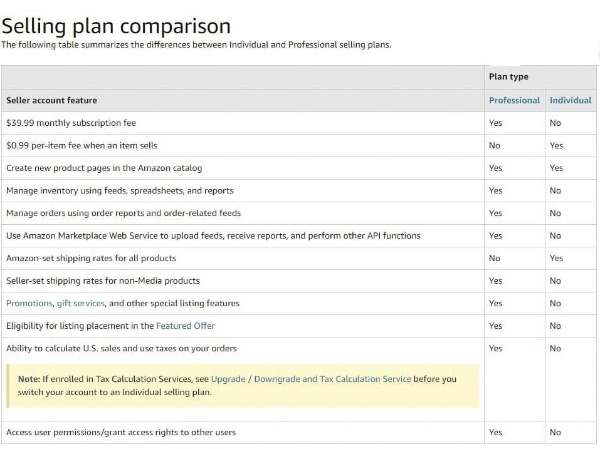Click the Individual plan column header link
Image resolution: width=600 pixels, height=449 pixels.
tap(570, 100)
